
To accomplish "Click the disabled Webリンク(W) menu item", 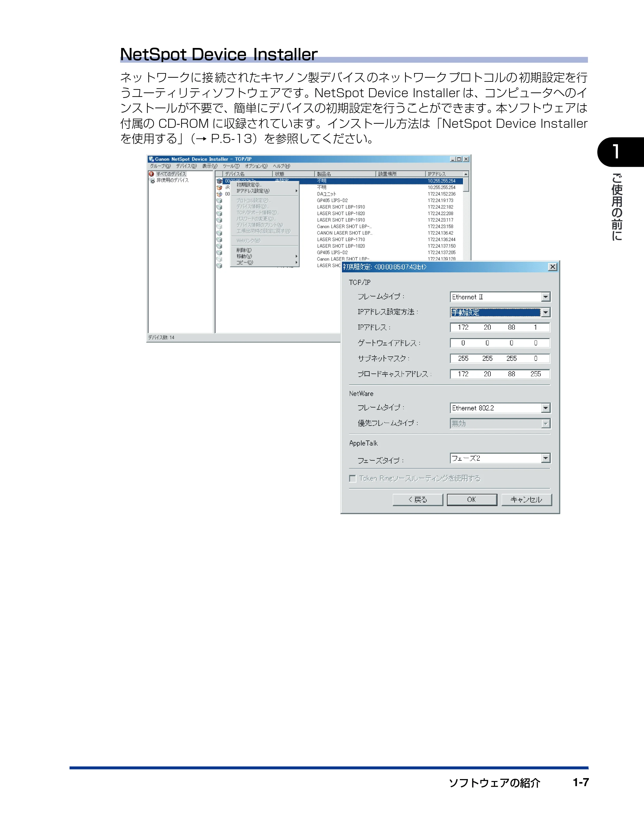I will point(265,240).
